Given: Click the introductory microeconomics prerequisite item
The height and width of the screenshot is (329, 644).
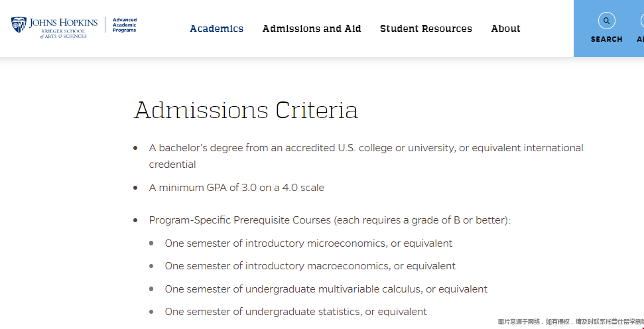Looking at the screenshot, I should pyautogui.click(x=308, y=243).
